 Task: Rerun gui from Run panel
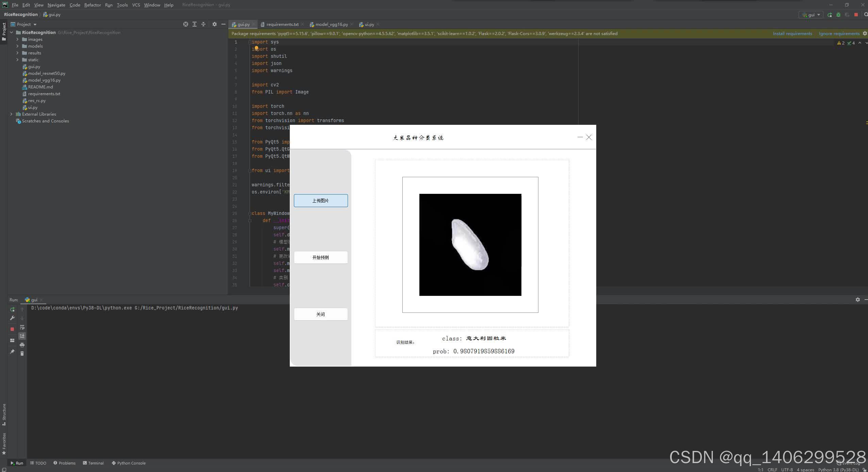click(12, 309)
